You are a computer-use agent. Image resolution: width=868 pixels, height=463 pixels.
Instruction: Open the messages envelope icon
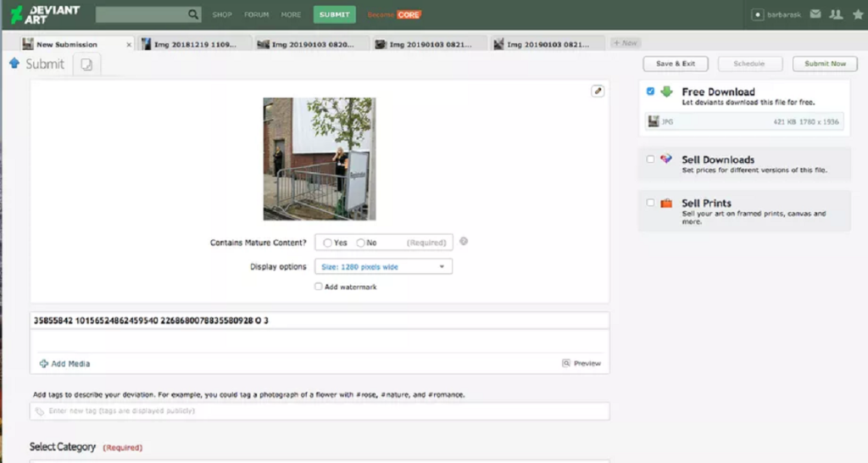[x=815, y=14]
